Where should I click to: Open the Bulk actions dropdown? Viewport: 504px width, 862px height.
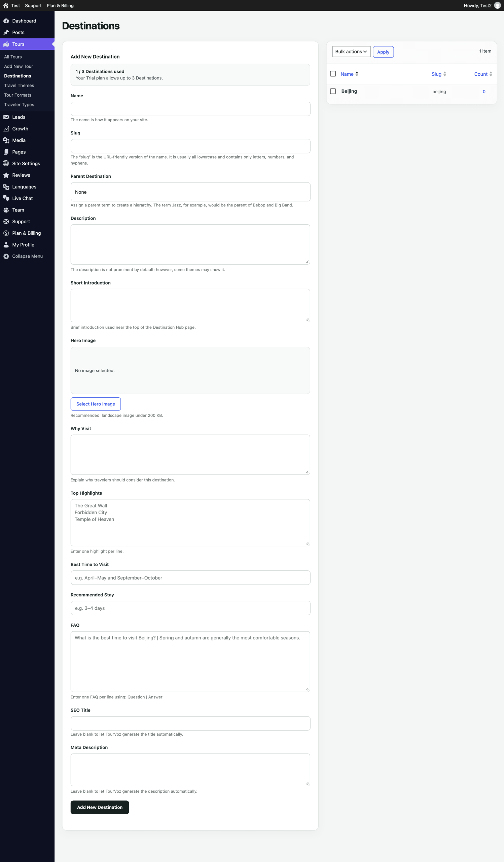click(x=351, y=52)
